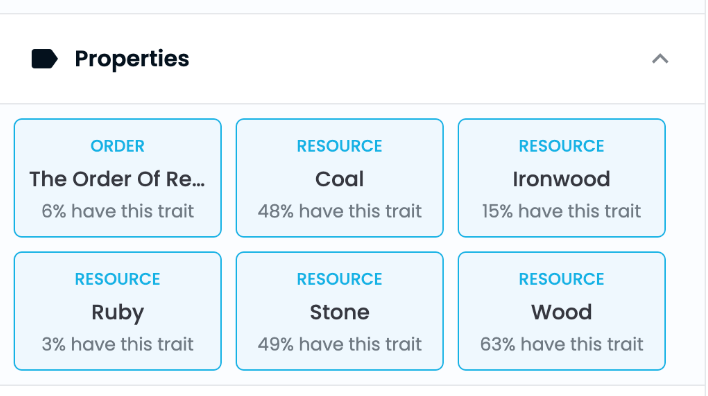Select the Ironwood resource trait
This screenshot has width=708, height=396.
click(561, 178)
